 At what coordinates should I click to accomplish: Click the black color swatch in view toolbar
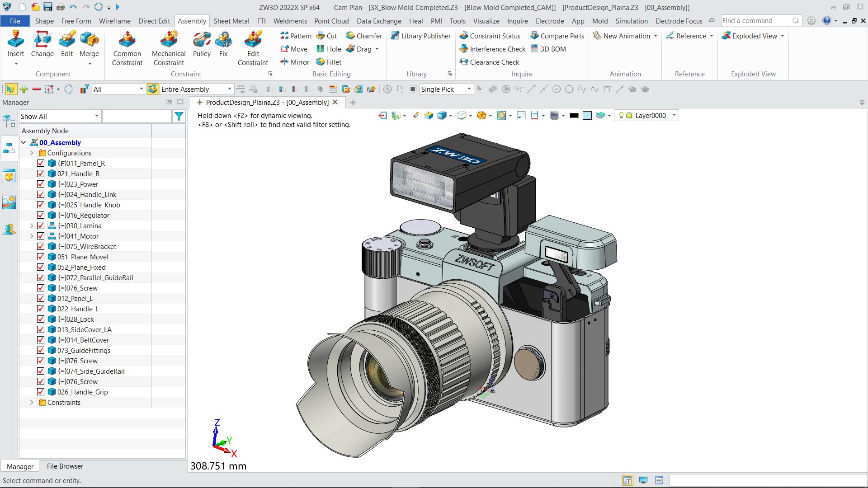574,116
